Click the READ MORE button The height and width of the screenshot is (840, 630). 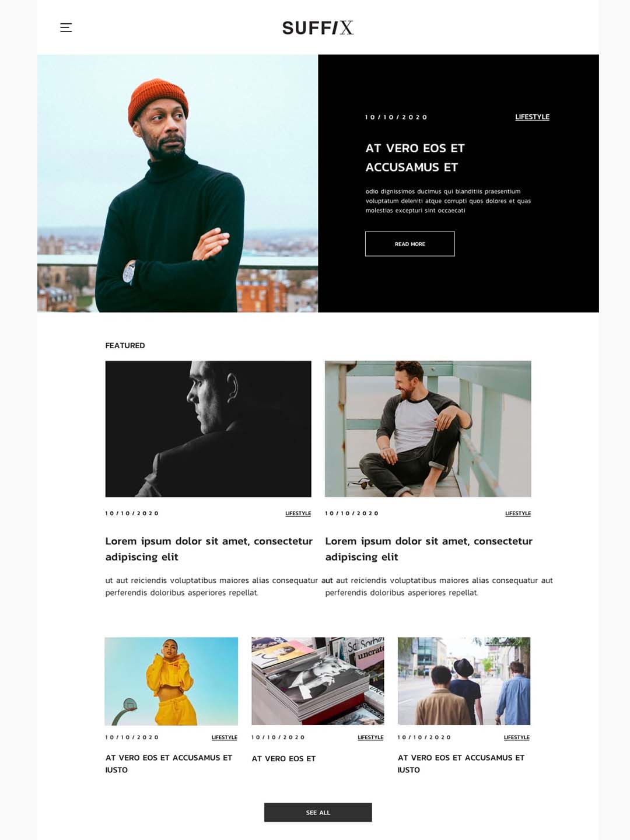409,244
